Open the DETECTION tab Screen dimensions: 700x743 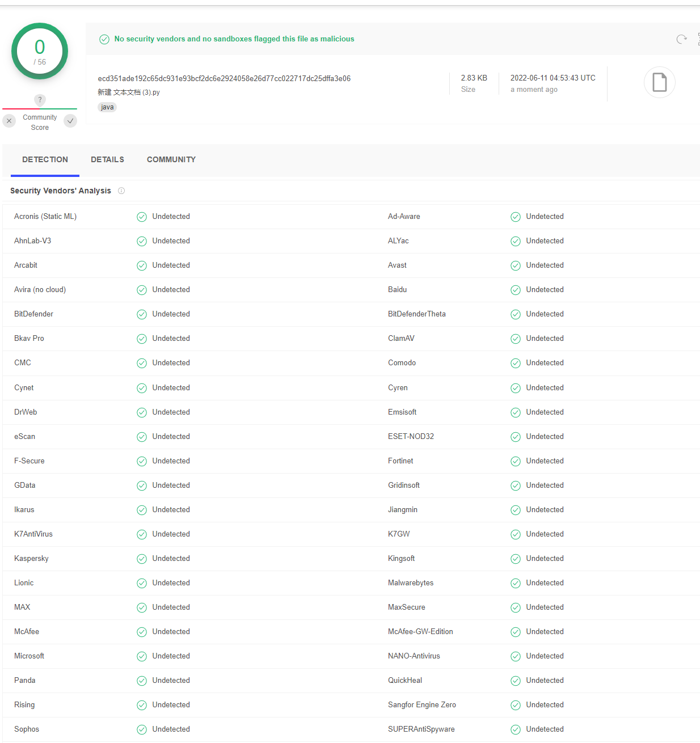[45, 159]
